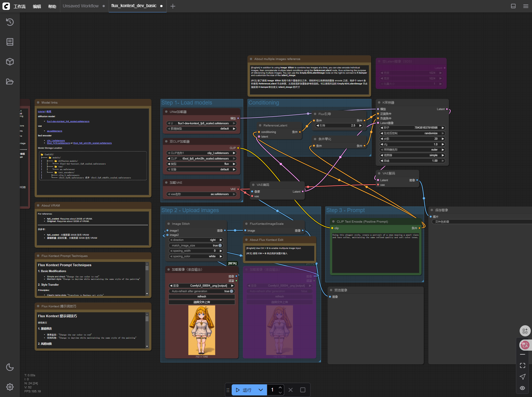This screenshot has height=397, width=532.
Task: Open the flux1-dev-kontext_fp8_scaled.safetensors link
Action: [68, 122]
